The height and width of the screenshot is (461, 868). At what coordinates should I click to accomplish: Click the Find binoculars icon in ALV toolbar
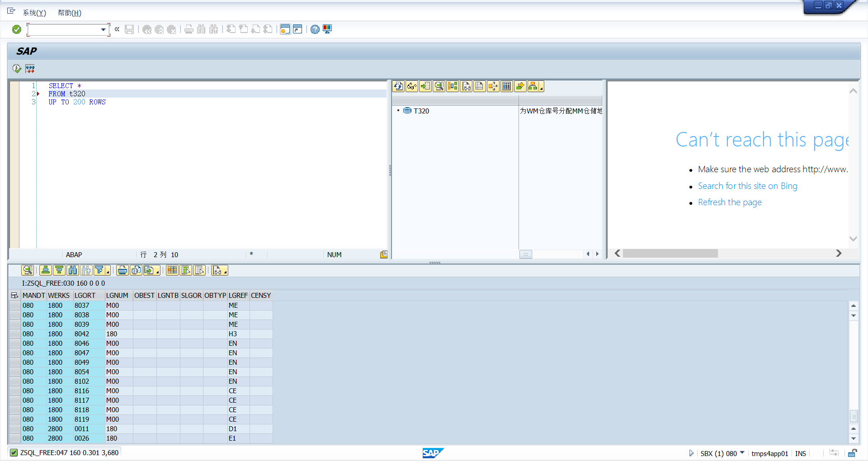[73, 270]
